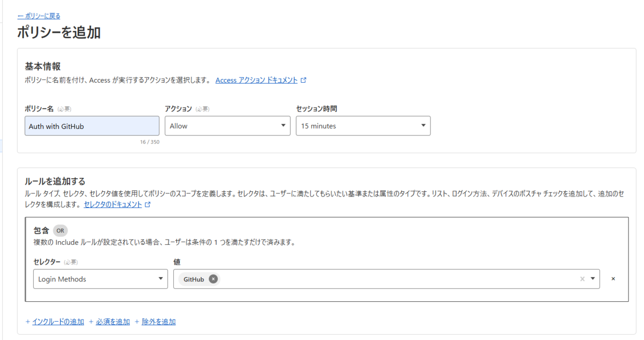This screenshot has width=644, height=340.
Task: Delete the include rule with the × on the row's right
Action: [613, 279]
